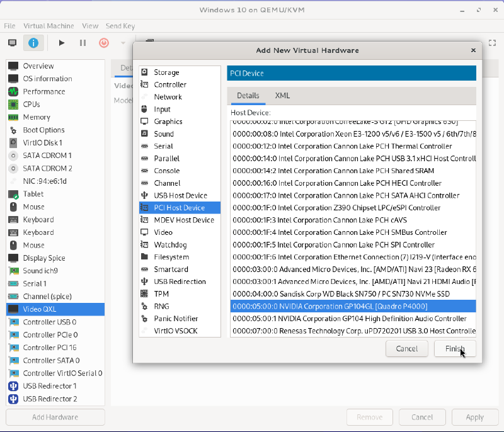This screenshot has width=504, height=432.
Task: Click the main window Cancel button
Action: pos(422,418)
